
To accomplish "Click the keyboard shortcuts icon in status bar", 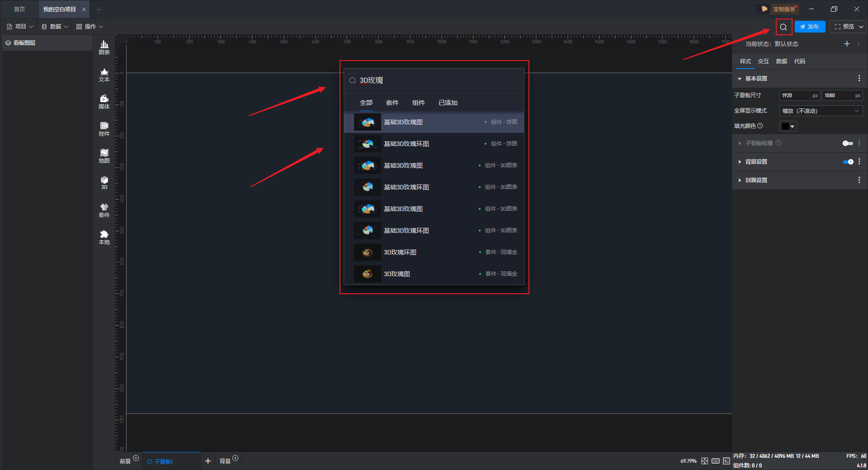I will coord(716,461).
